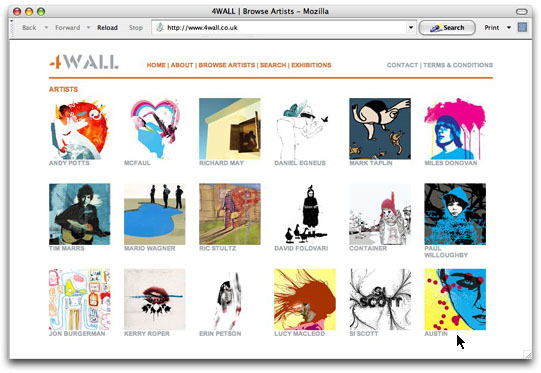The image size is (541, 373).
Task: Open the Forward history dropdown arrow
Action: click(x=88, y=28)
